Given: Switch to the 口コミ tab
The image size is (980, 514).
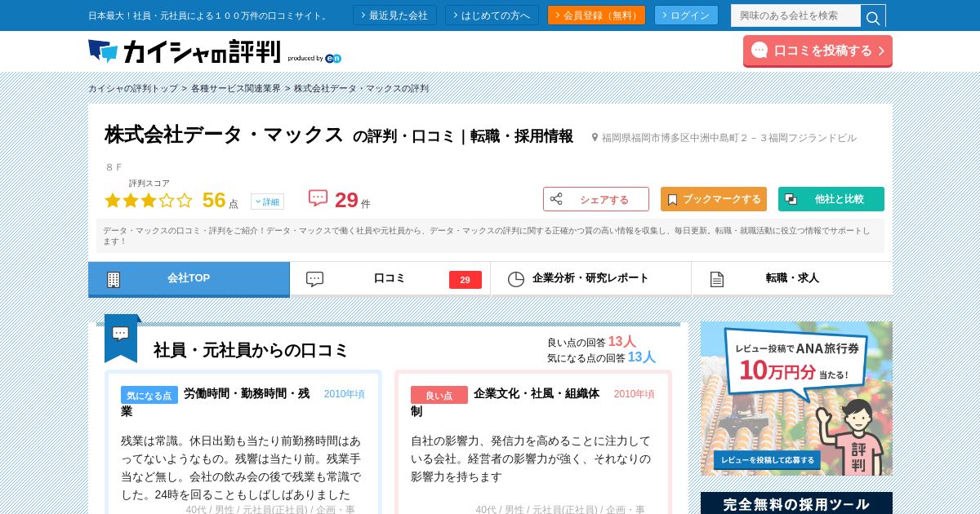Looking at the screenshot, I should coord(390,279).
